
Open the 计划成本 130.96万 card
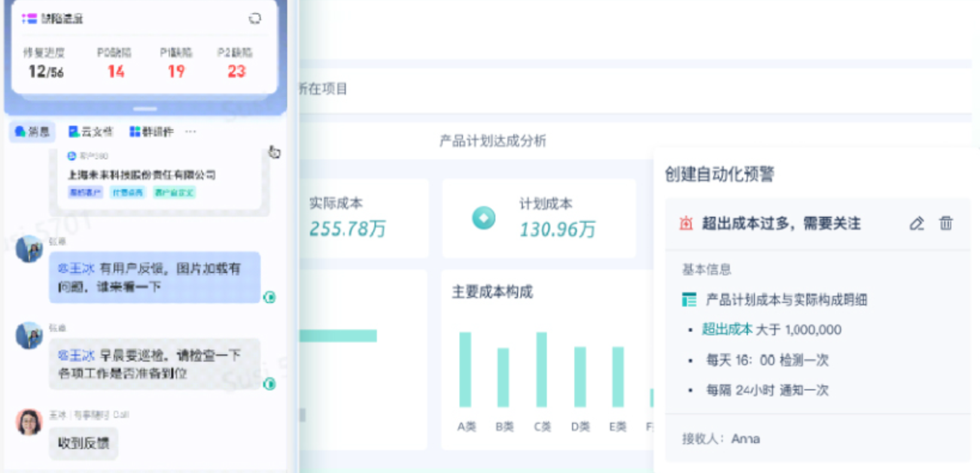tap(538, 218)
